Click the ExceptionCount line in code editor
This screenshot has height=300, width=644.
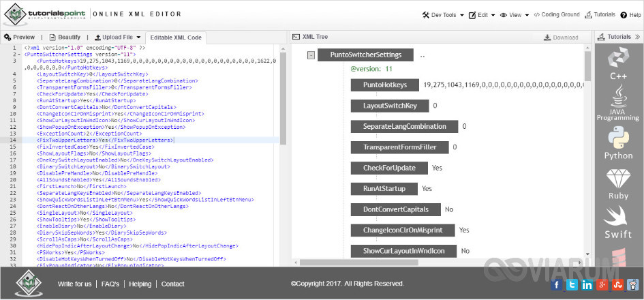(89, 134)
